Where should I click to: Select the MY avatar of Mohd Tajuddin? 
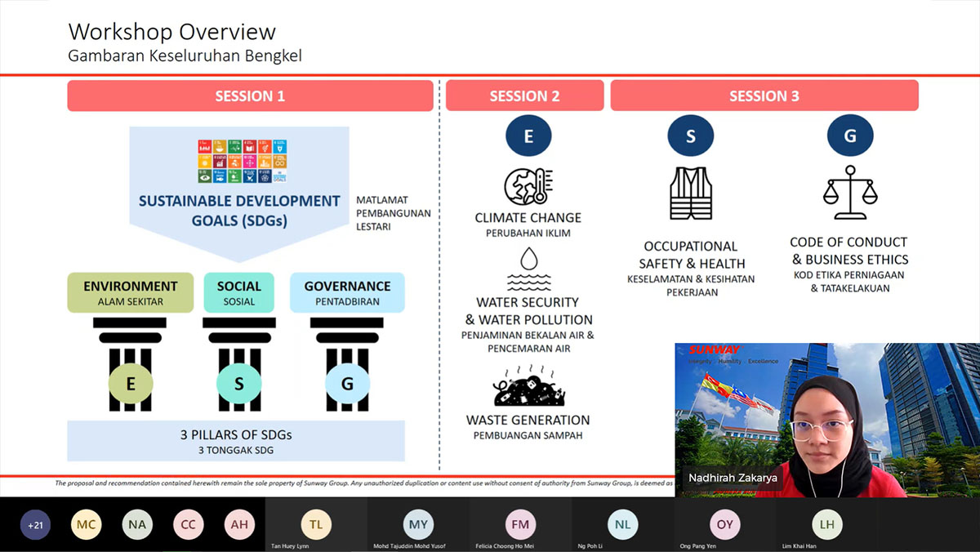418,523
